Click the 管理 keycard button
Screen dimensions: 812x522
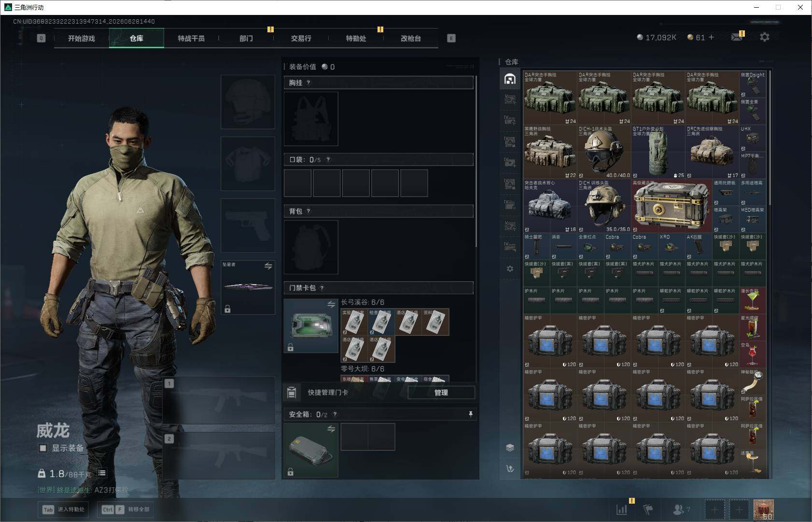click(x=441, y=393)
